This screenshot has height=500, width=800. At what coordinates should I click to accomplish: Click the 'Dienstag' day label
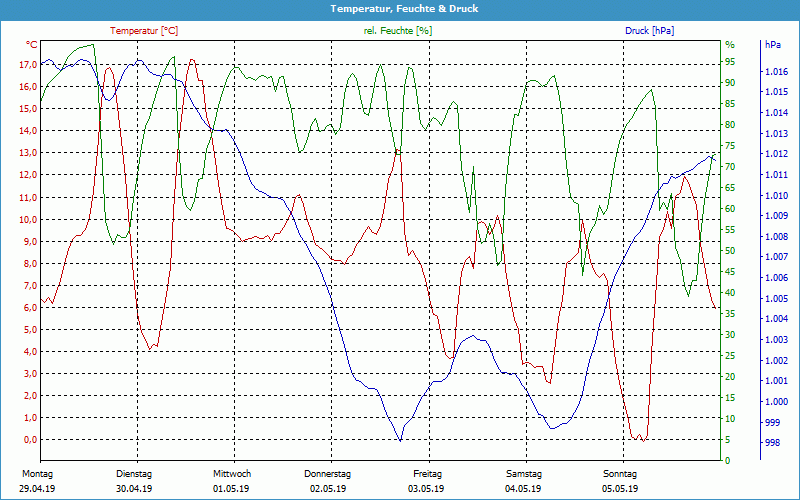[x=134, y=473]
